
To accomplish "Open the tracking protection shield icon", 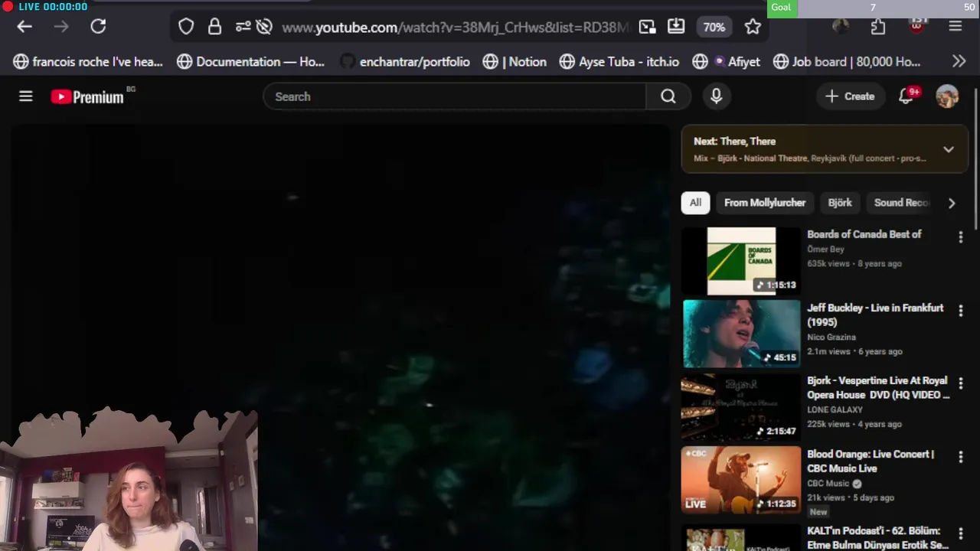I will (x=186, y=27).
